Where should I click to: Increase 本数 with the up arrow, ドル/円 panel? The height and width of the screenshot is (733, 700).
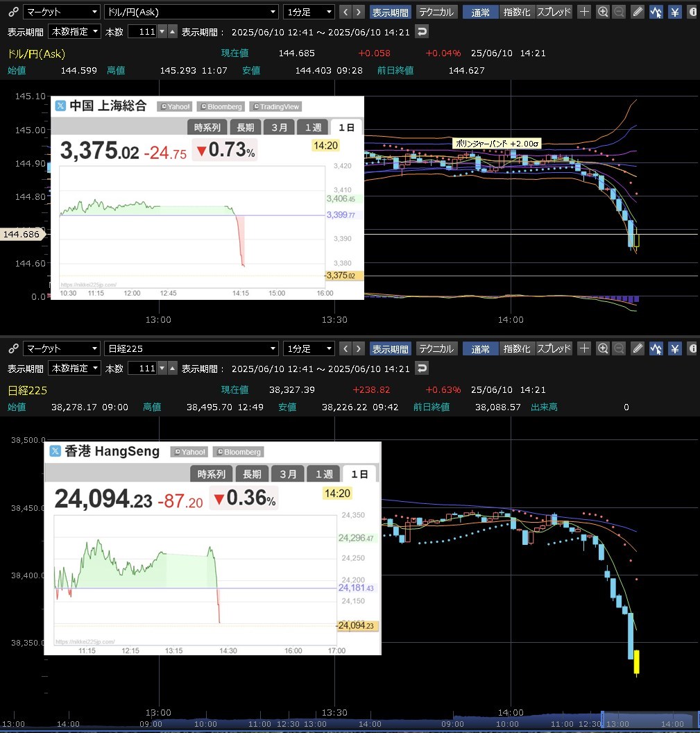tap(173, 32)
